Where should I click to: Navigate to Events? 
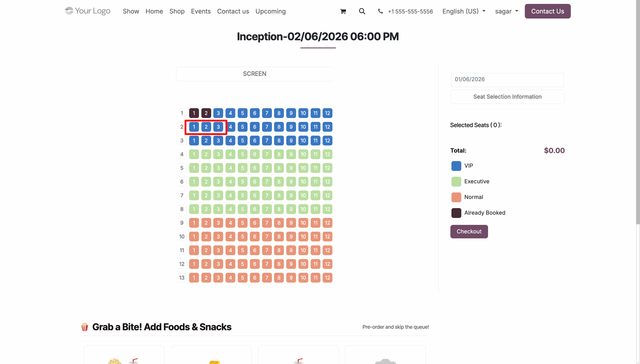201,11
